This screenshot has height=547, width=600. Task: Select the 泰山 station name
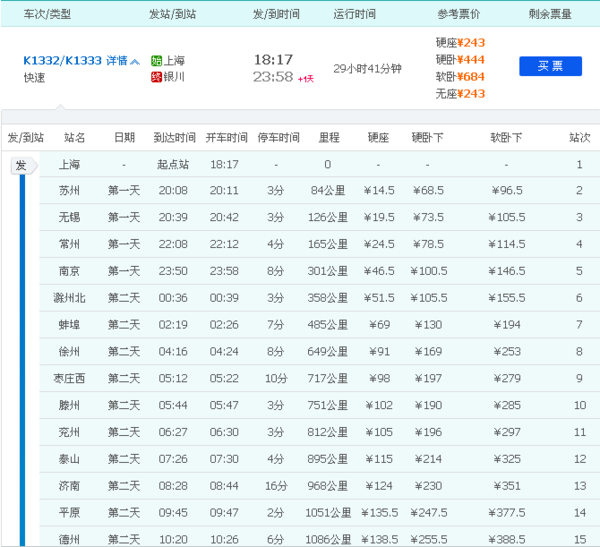click(x=69, y=459)
